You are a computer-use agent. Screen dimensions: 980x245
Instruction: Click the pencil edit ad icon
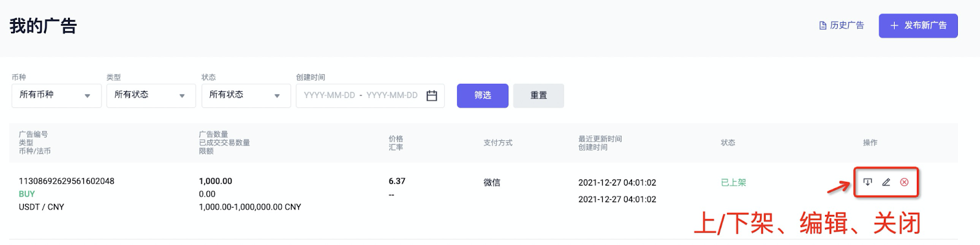pyautogui.click(x=886, y=182)
